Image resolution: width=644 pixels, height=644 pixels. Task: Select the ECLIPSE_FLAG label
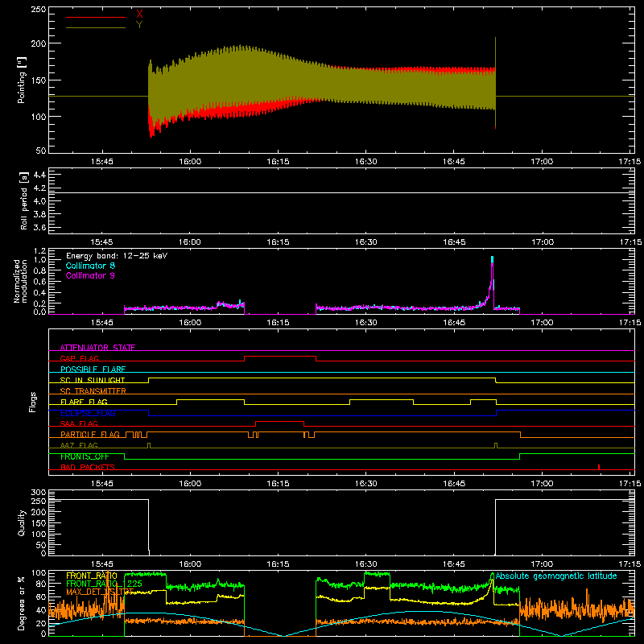88,413
